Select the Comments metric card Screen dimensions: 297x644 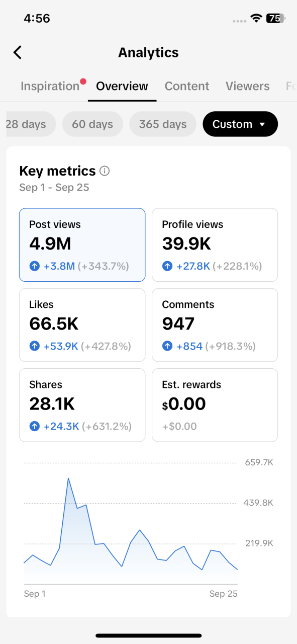pyautogui.click(x=215, y=325)
